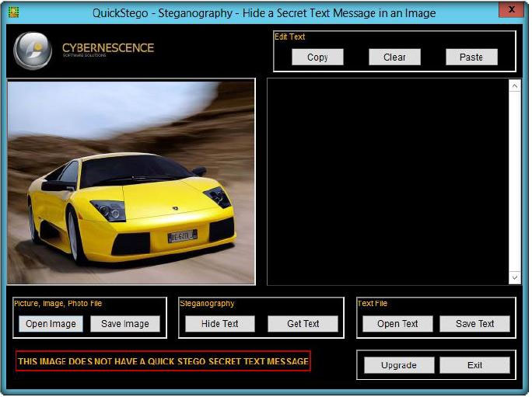Click the text area's vertical scrollbar track
Image resolution: width=532 pixels, height=397 pixels.
pos(515,182)
